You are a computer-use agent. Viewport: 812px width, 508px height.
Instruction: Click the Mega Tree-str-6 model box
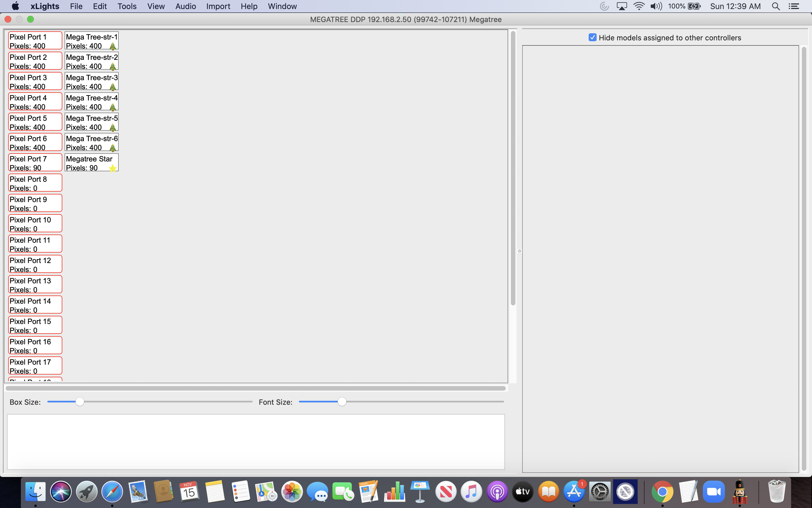coord(92,143)
